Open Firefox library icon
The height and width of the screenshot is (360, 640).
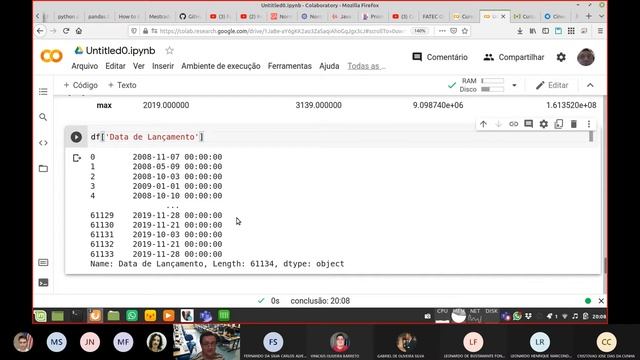tap(533, 31)
